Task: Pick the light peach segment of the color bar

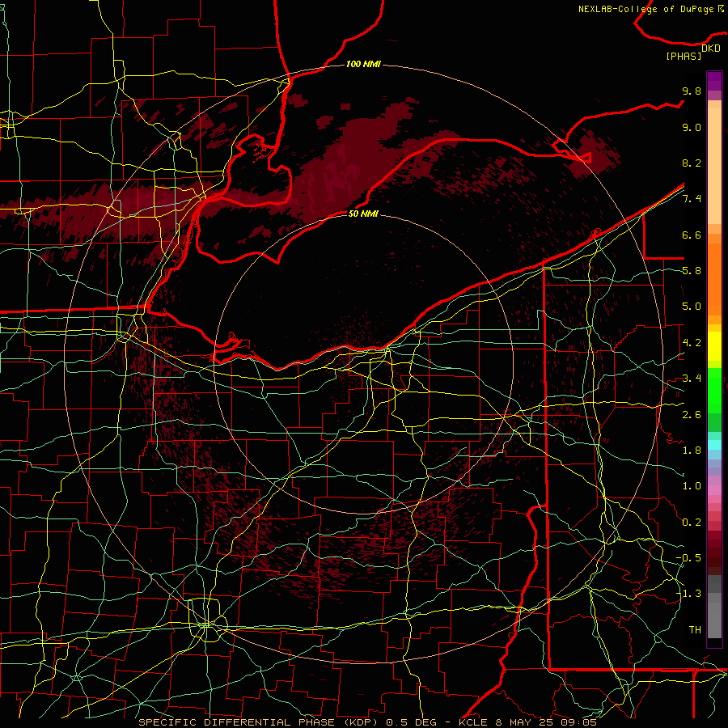Action: 714,166
